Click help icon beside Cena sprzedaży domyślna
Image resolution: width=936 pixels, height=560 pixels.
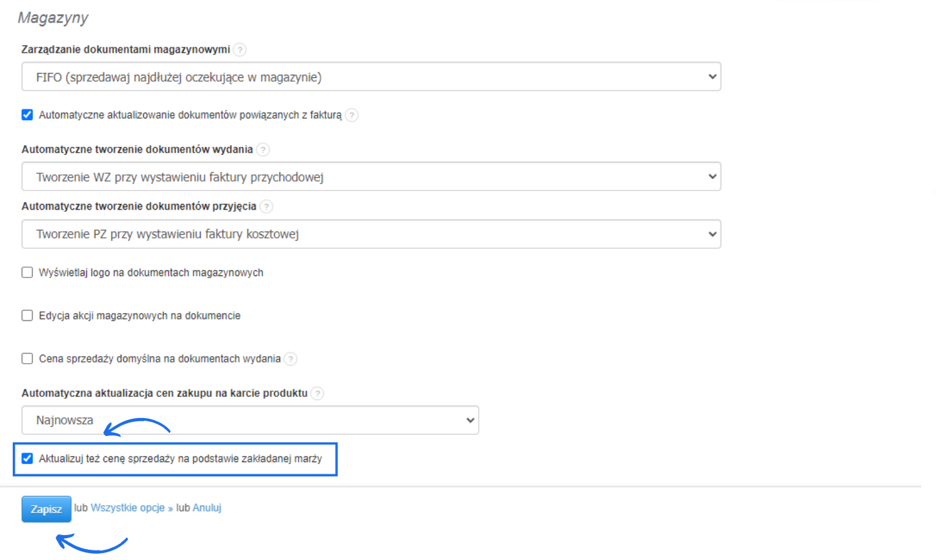click(291, 359)
